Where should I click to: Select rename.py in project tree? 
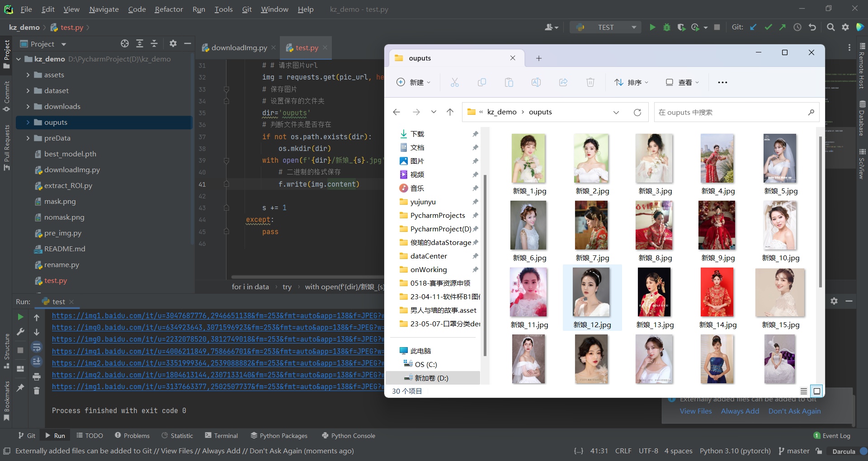click(x=61, y=265)
